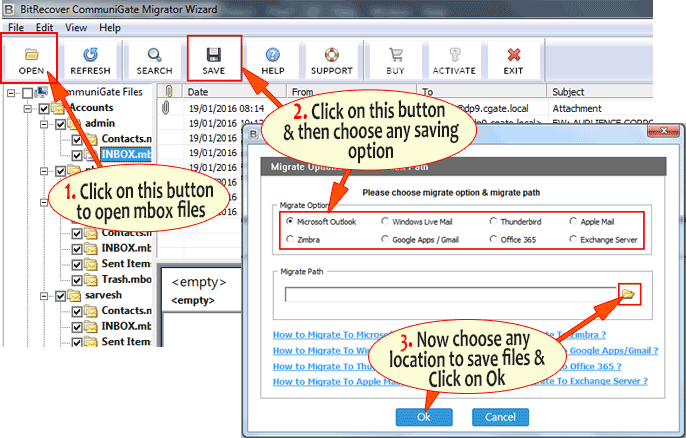Click the Cancel button in the dialog

(500, 417)
